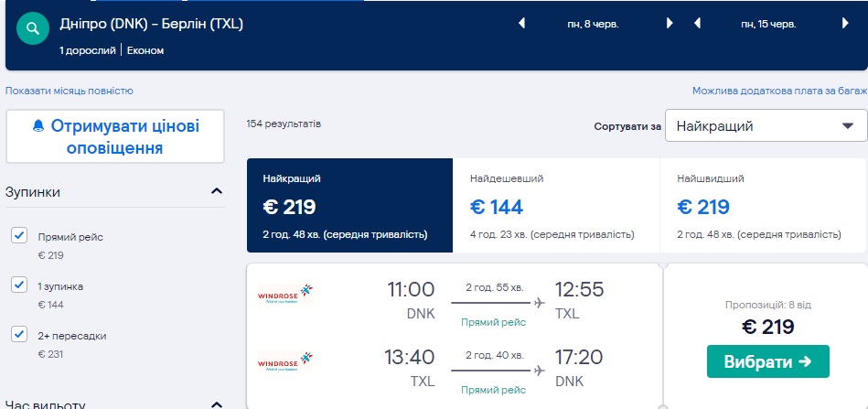Collapse the Зупинки filter section
868x409 pixels.
217,192
